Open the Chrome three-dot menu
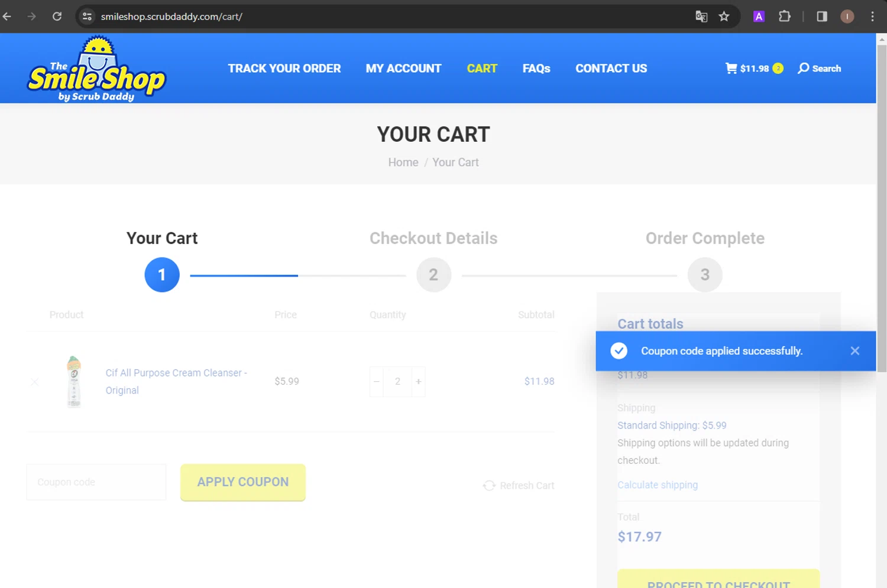 tap(872, 17)
